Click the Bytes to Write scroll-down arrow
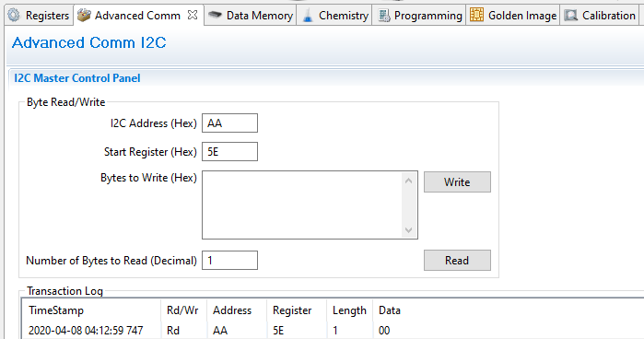This screenshot has width=644, height=339. point(408,229)
